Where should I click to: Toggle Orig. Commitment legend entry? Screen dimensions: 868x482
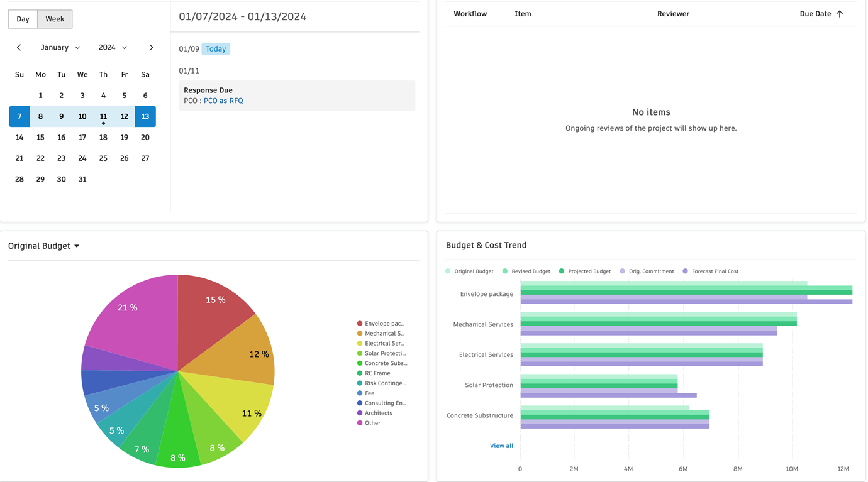pyautogui.click(x=647, y=271)
